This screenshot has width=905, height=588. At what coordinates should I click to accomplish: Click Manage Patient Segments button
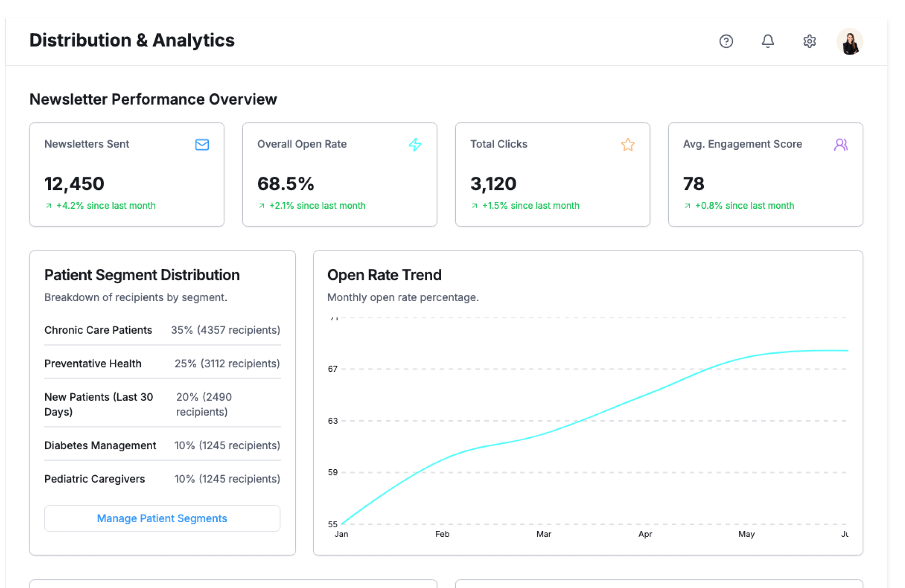162,518
